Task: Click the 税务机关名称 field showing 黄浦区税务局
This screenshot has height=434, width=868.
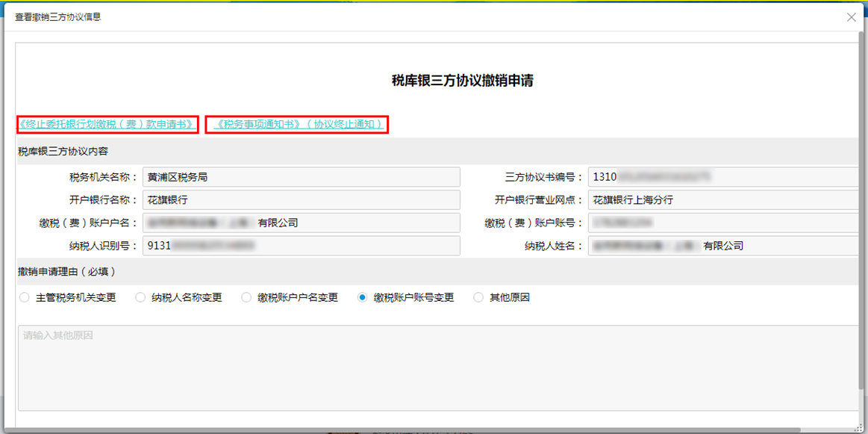Action: [x=301, y=177]
